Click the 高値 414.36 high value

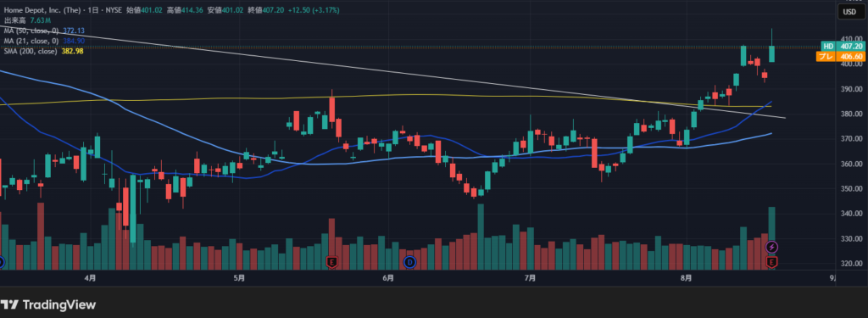184,10
